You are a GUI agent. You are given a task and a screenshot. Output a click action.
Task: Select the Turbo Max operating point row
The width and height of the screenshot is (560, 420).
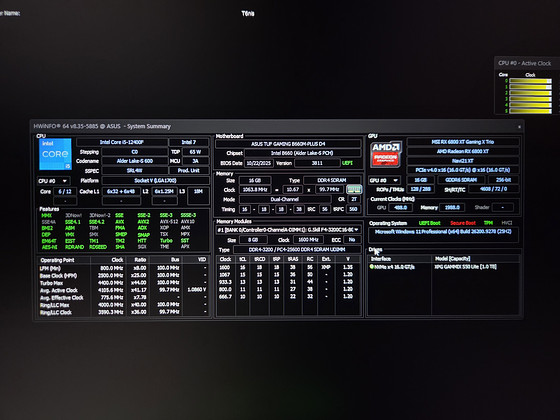123,283
